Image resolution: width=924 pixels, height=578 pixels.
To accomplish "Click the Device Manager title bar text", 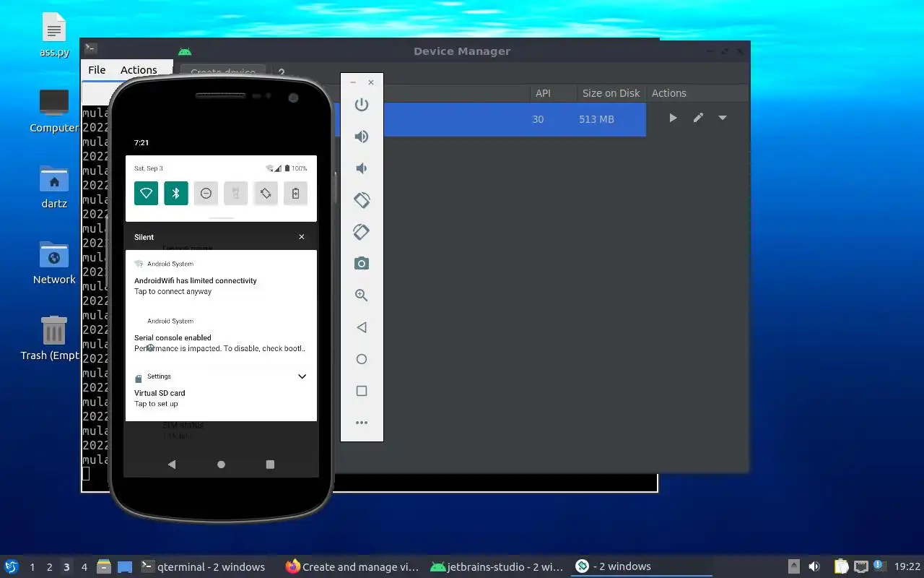I will click(462, 51).
